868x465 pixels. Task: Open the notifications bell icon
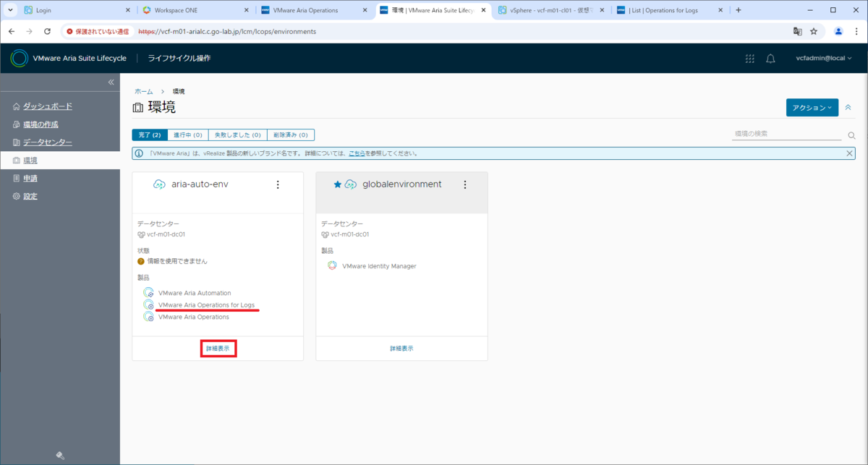[770, 59]
